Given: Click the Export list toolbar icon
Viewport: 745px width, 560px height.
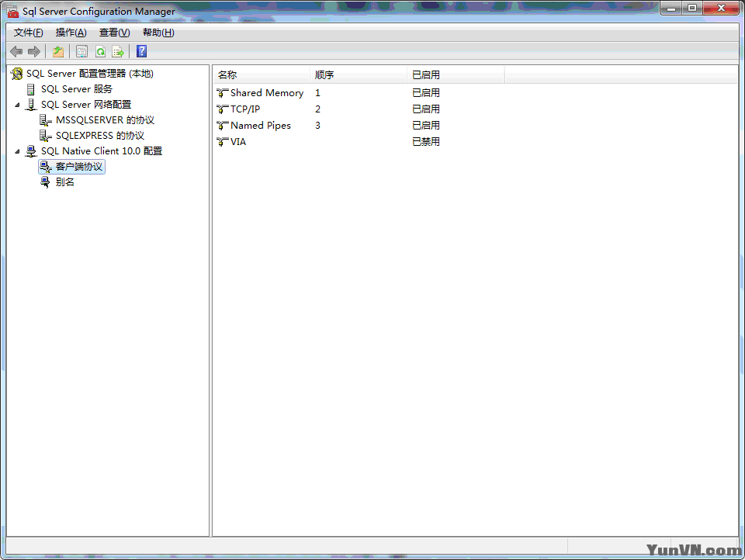Looking at the screenshot, I should [118, 51].
